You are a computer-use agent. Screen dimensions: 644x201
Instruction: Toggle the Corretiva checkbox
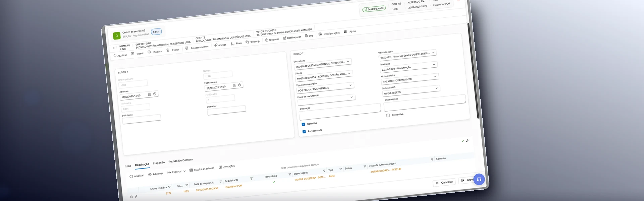pyautogui.click(x=303, y=124)
